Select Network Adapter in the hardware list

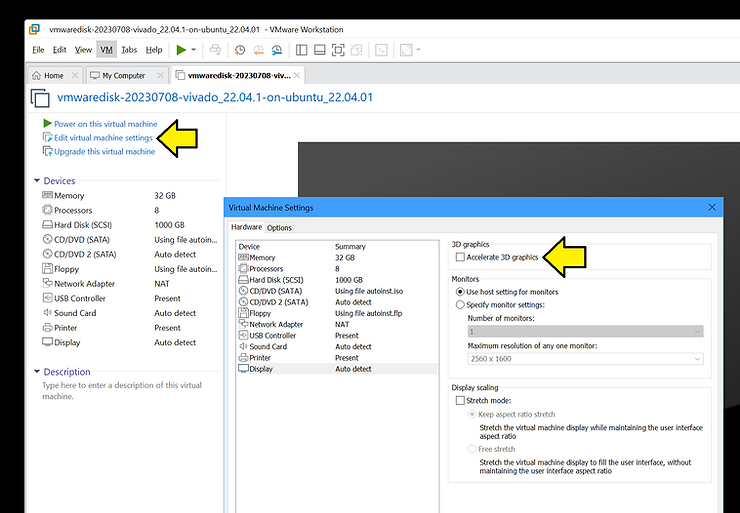pos(276,324)
